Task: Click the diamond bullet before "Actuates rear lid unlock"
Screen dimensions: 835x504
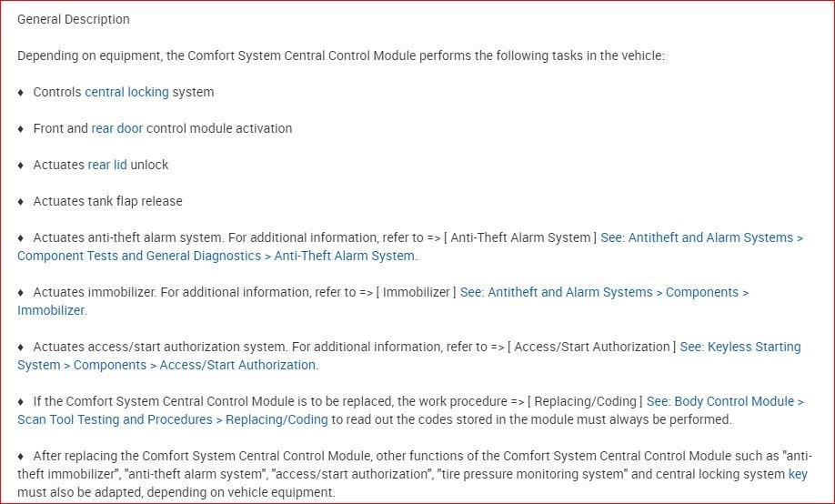Action: click(21, 165)
